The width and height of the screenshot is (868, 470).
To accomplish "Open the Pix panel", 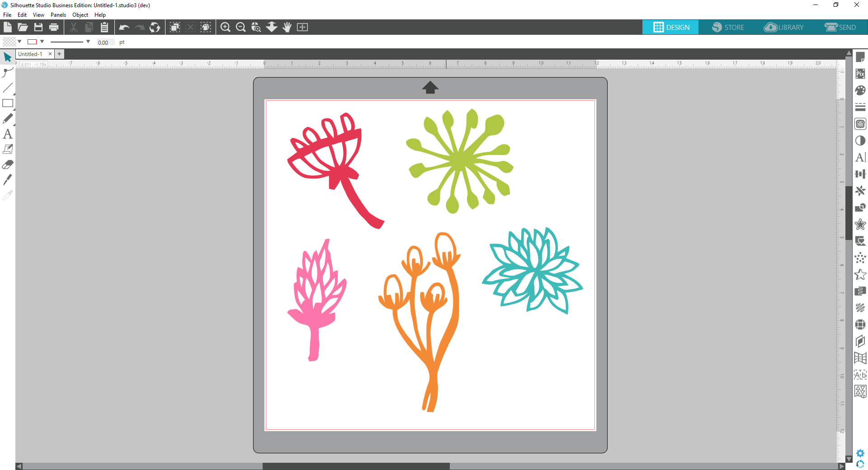I will (860, 74).
